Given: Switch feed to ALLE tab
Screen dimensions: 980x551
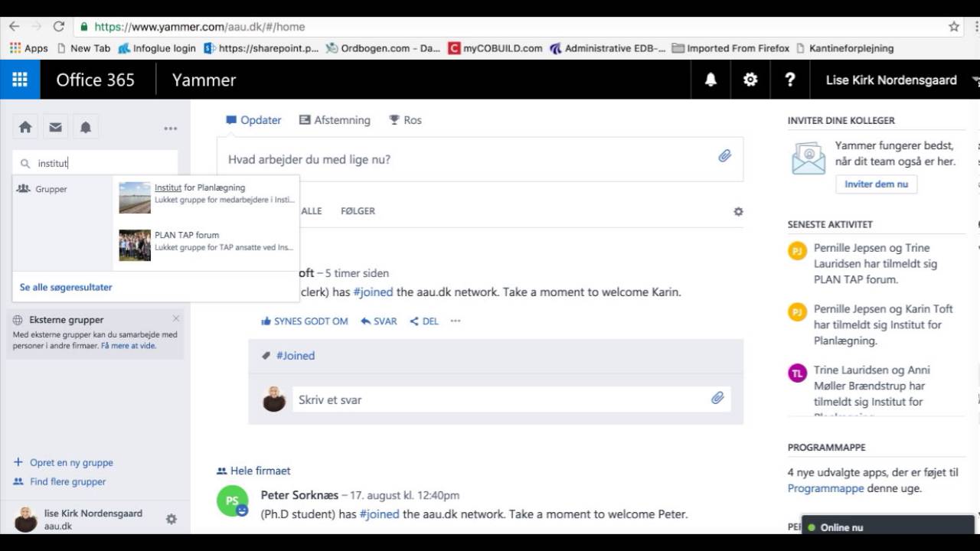Looking at the screenshot, I should coord(312,211).
